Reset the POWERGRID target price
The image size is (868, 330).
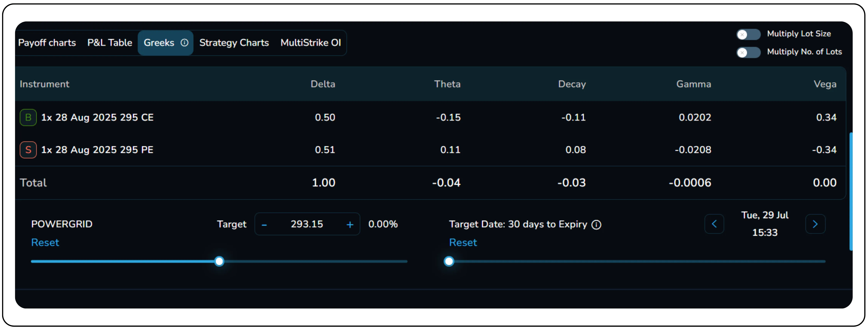click(x=45, y=243)
